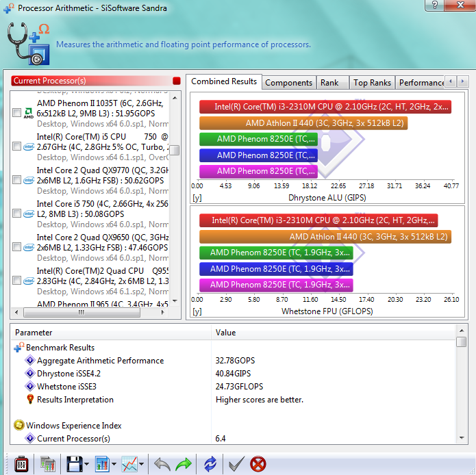Screen dimensions: 476x475
Task: Click the red Intel i3-2310M Dhrystone bar
Action: pyautogui.click(x=325, y=107)
